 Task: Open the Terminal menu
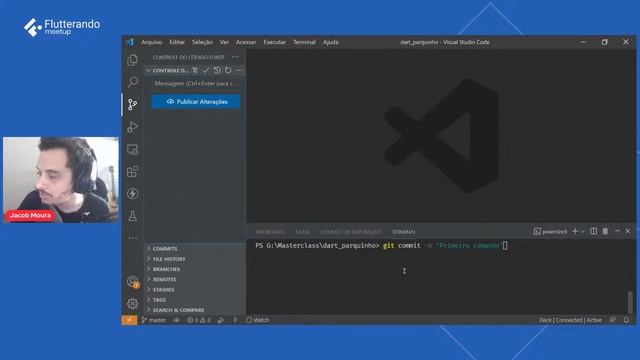point(304,42)
